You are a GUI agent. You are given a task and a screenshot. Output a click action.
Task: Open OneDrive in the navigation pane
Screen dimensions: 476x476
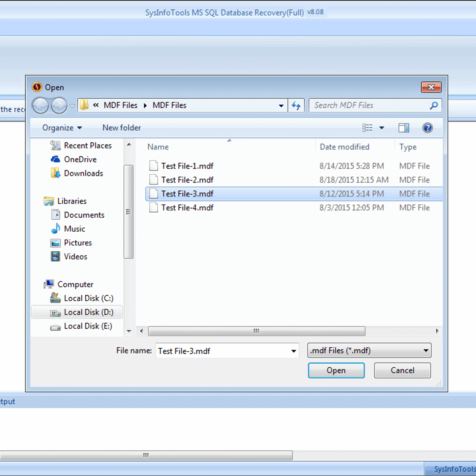[x=80, y=159]
